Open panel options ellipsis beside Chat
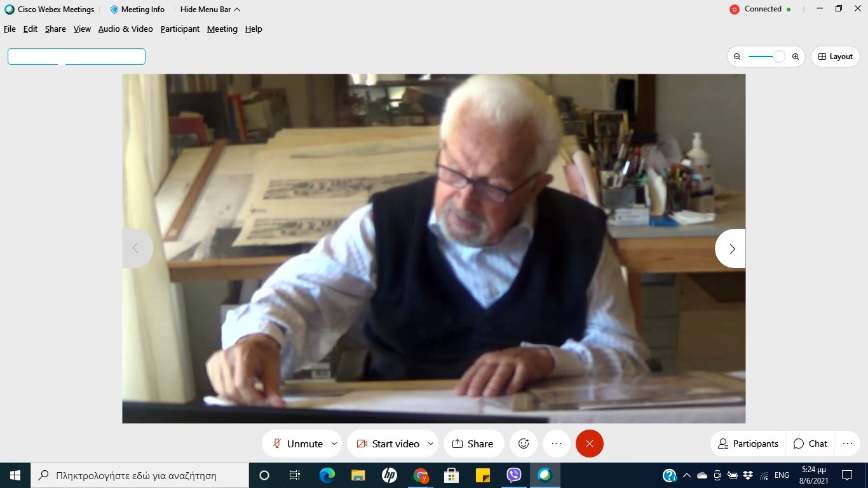Screen dimensions: 868x488 [847, 444]
